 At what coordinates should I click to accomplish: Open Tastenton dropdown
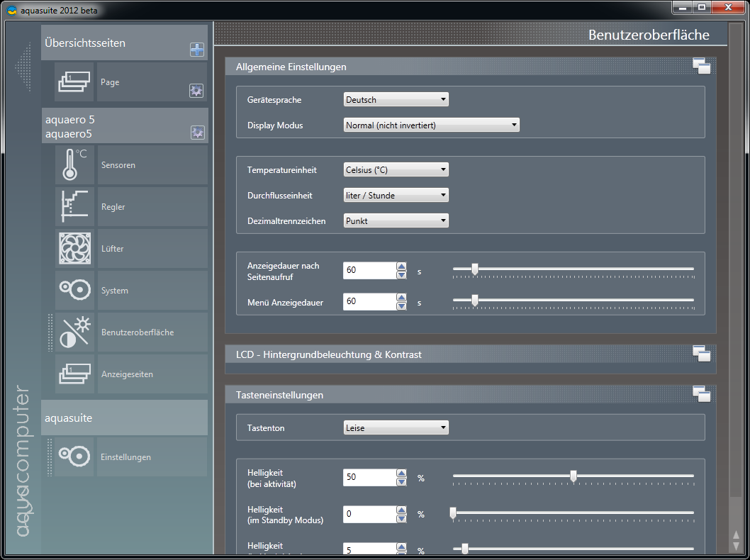pos(396,427)
